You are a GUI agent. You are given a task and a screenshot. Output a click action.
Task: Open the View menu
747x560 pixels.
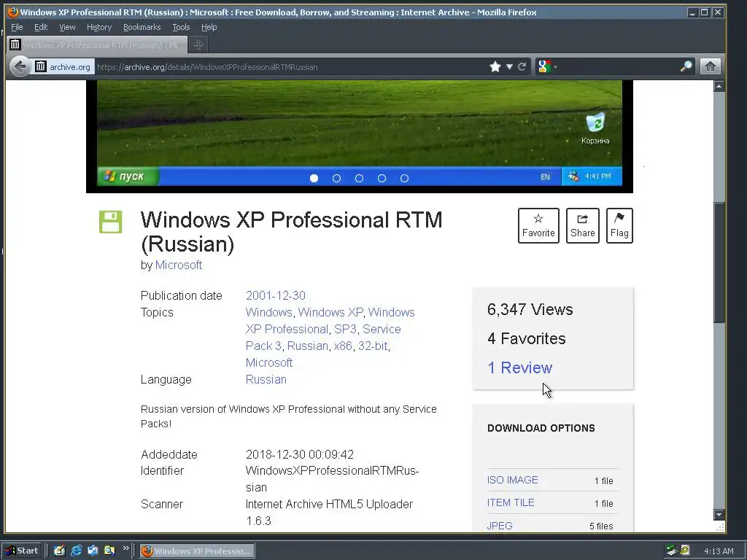point(67,27)
